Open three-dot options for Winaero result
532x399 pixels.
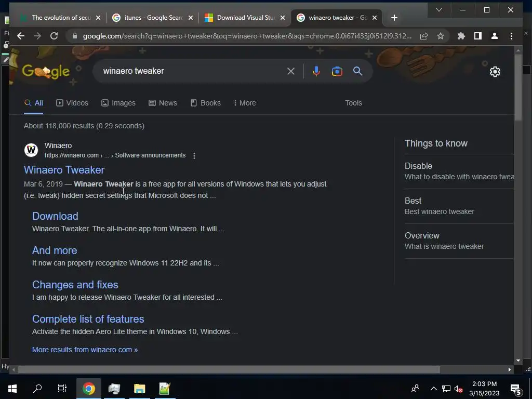click(x=194, y=156)
